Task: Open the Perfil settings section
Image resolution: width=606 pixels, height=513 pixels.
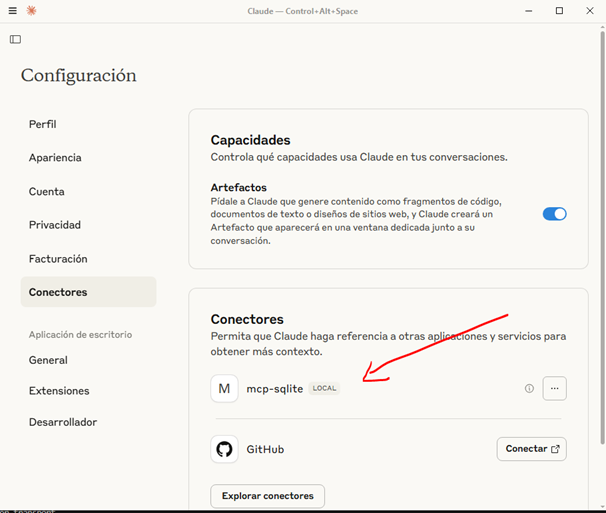Action: click(43, 124)
